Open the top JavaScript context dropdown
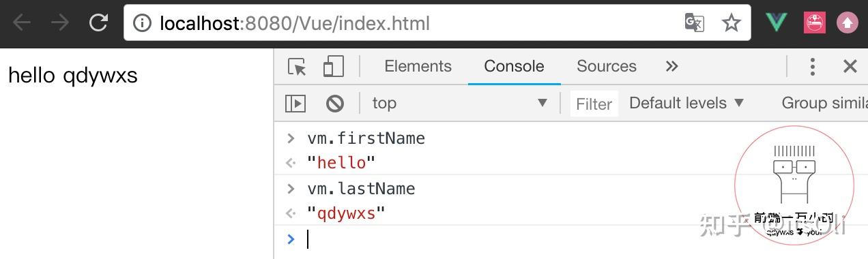Image resolution: width=868 pixels, height=259 pixels. pyautogui.click(x=460, y=103)
